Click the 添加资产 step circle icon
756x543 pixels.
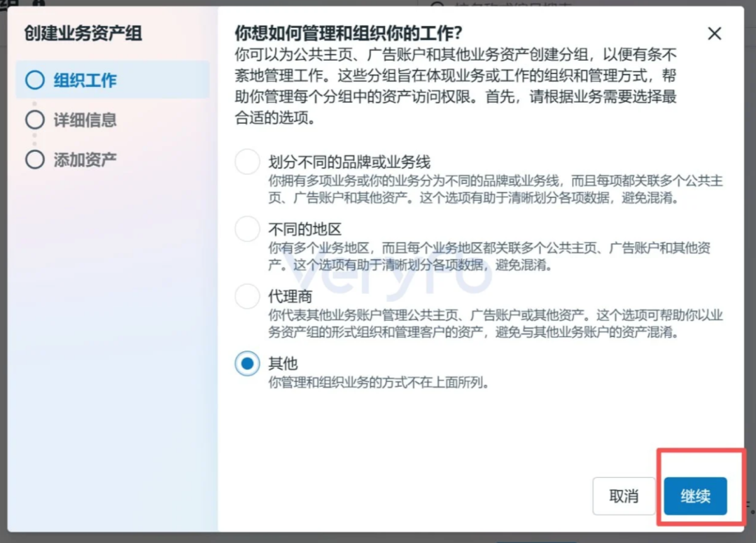pyautogui.click(x=35, y=160)
